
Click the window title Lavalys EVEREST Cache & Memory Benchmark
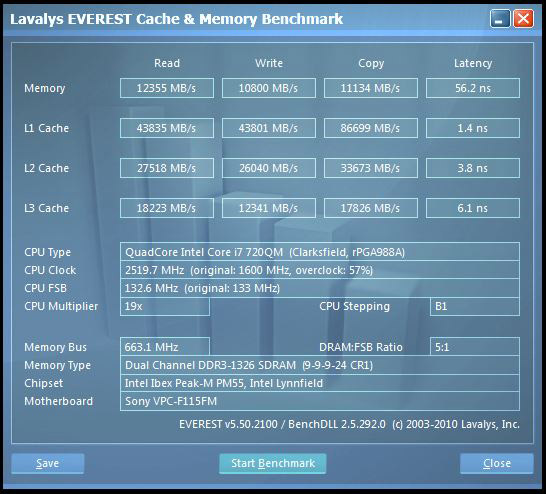click(177, 19)
